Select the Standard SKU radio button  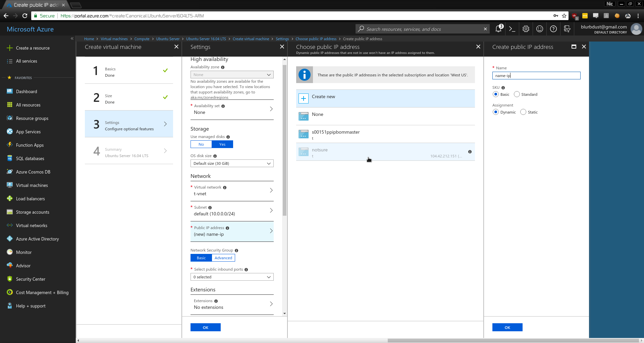point(517,94)
